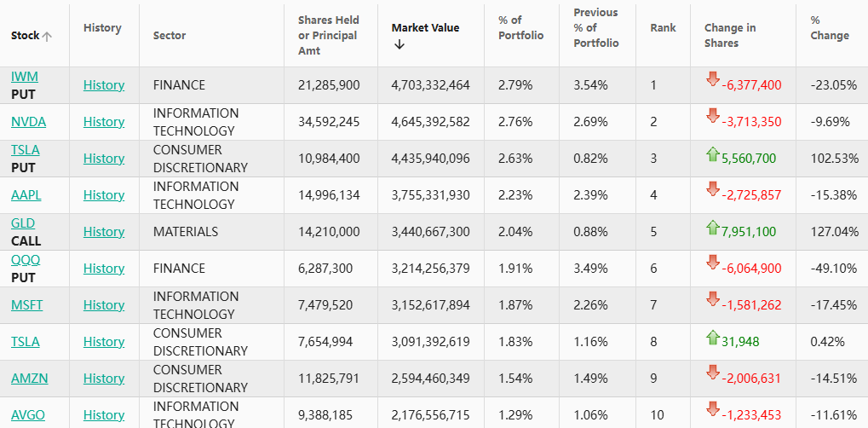This screenshot has height=428, width=868.
Task: Click the green up arrow in TSLA PUT row
Action: (713, 154)
